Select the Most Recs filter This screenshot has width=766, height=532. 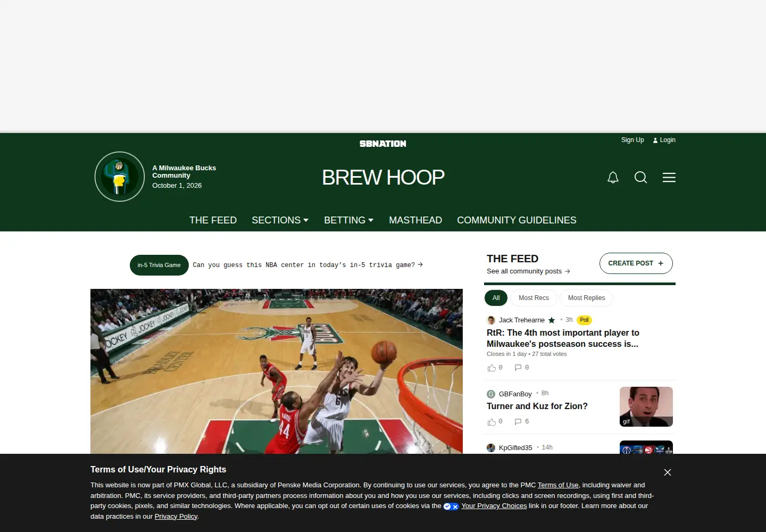coord(534,298)
